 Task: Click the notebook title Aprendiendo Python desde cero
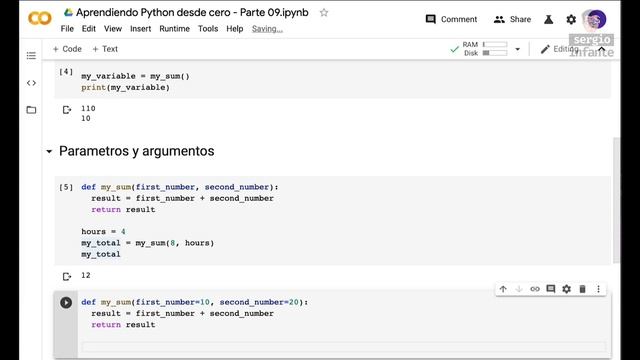[192, 13]
